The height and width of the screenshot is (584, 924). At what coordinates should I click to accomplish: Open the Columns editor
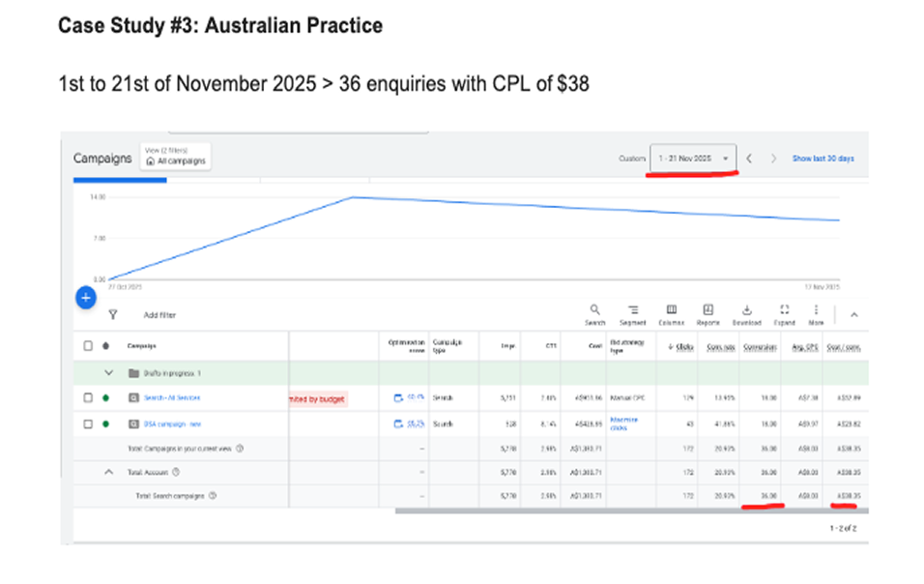(671, 314)
